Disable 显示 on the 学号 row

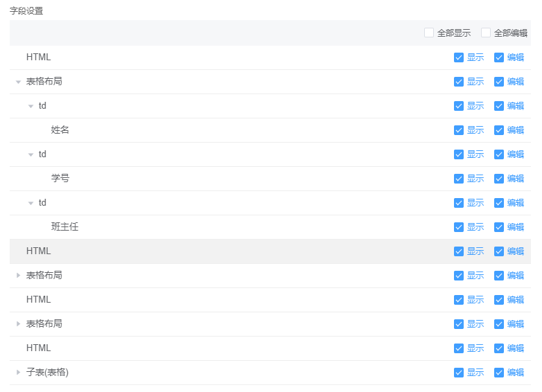pyautogui.click(x=459, y=179)
